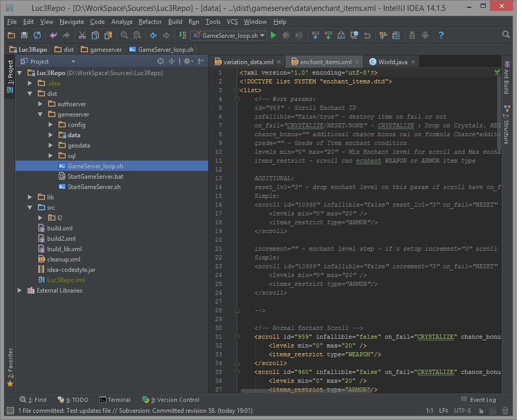Click the Replace toolbar icon
The height and width of the screenshot is (420, 522).
pyautogui.click(x=137, y=35)
